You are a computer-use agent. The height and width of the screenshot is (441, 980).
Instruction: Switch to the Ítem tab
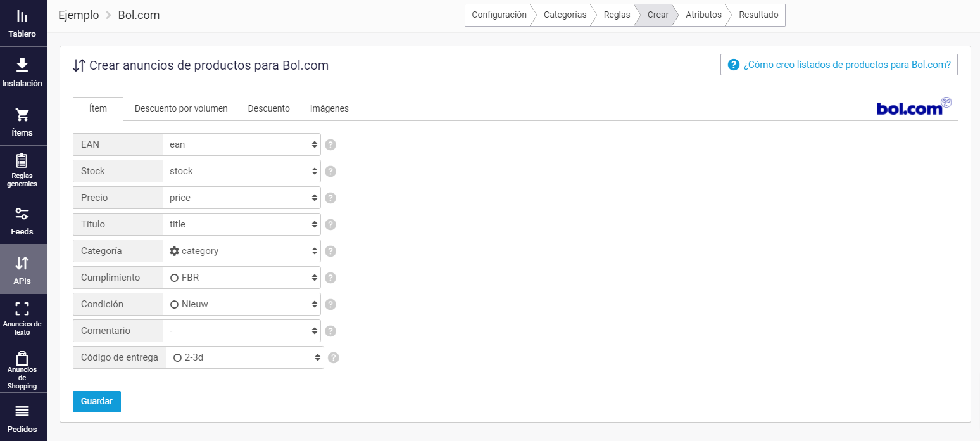tap(98, 108)
